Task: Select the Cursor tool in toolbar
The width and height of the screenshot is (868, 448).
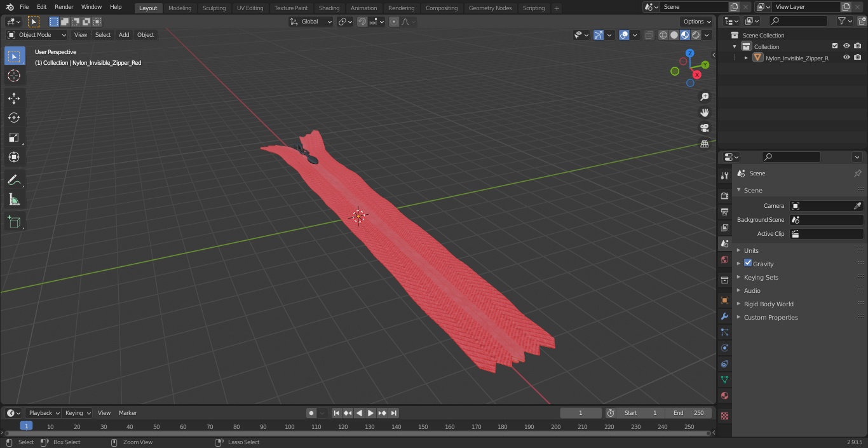Action: (14, 76)
